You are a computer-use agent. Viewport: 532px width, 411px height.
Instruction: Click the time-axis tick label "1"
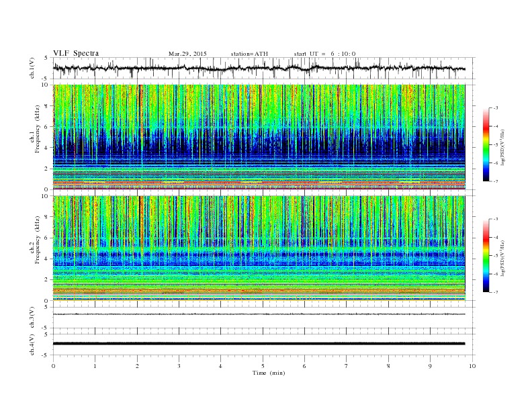pyautogui.click(x=95, y=366)
